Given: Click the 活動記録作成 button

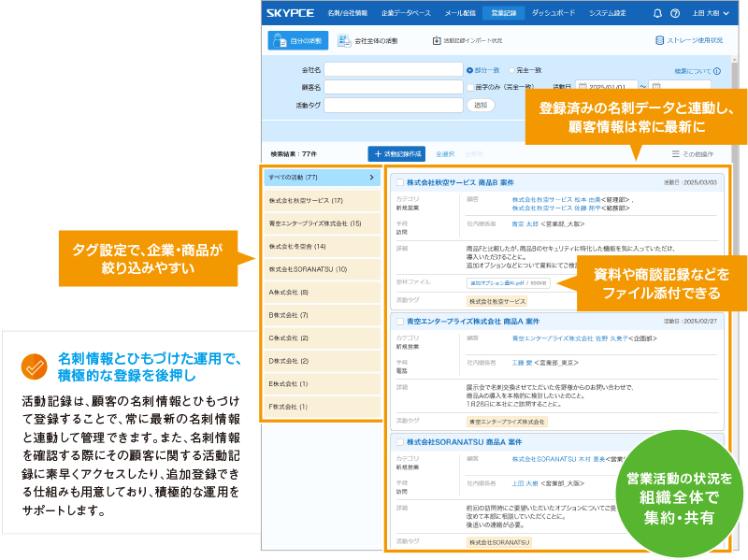Looking at the screenshot, I should pyautogui.click(x=396, y=154).
